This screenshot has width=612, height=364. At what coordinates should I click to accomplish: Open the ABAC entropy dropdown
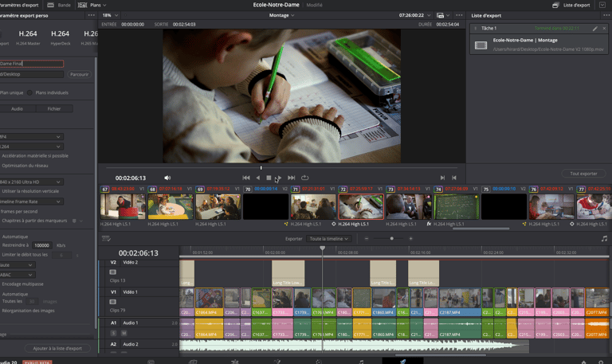[x=18, y=275]
